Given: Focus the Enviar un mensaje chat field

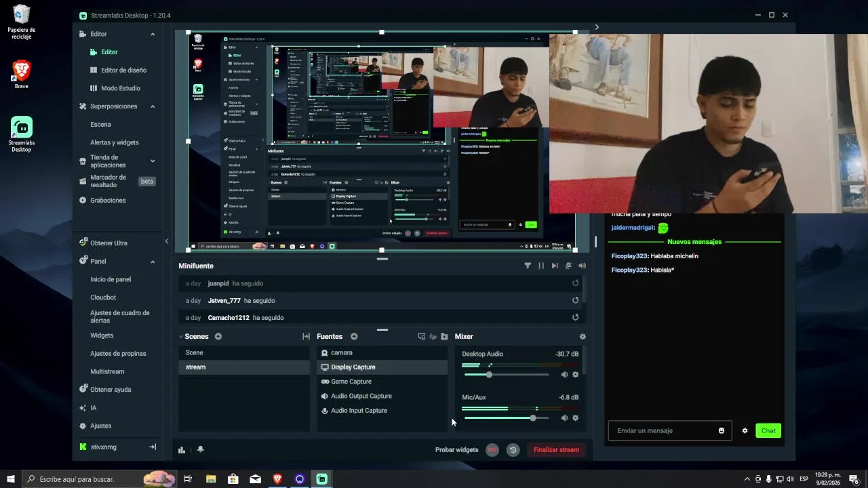Looking at the screenshot, I should click(670, 430).
